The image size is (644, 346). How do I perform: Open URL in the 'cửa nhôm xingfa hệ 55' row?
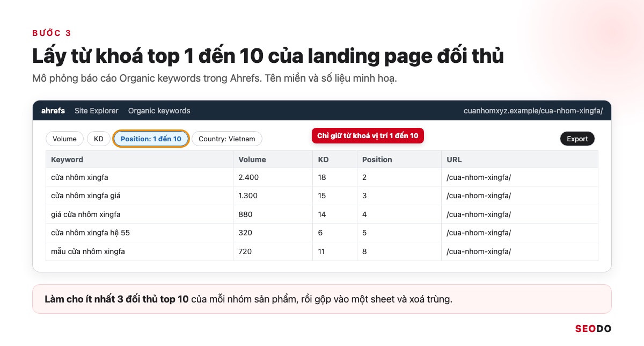pos(479,233)
